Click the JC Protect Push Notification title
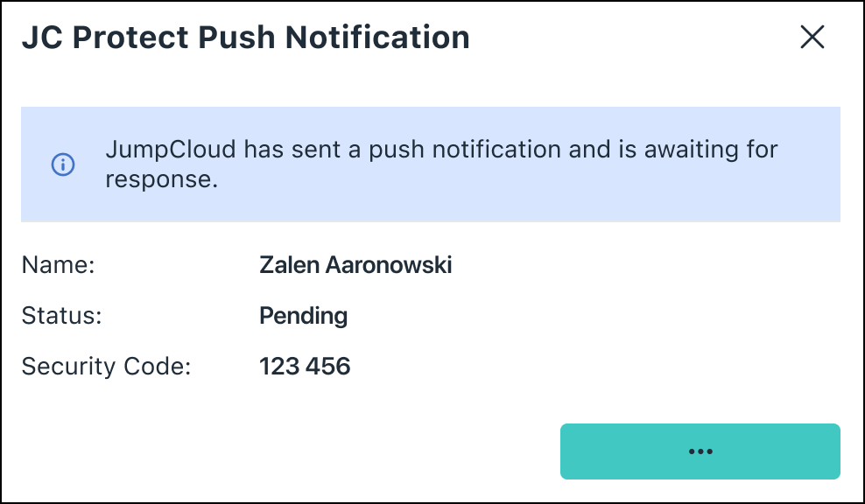This screenshot has width=865, height=504. (x=245, y=37)
